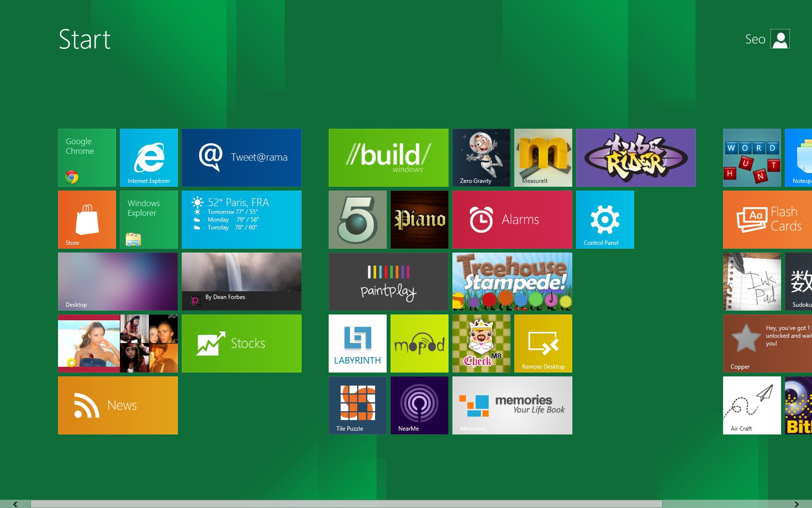Open the Piano tile
812x508 pixels.
420,220
